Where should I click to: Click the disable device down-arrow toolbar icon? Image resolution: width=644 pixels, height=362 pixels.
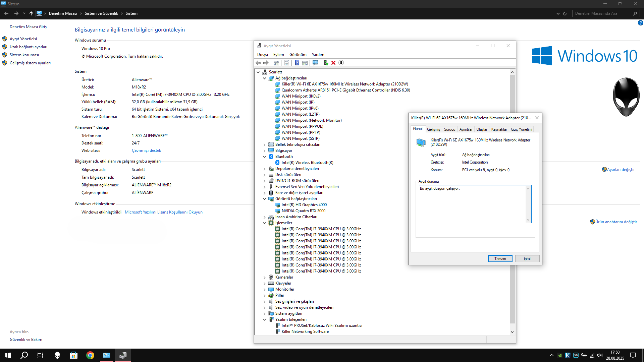[x=341, y=63]
